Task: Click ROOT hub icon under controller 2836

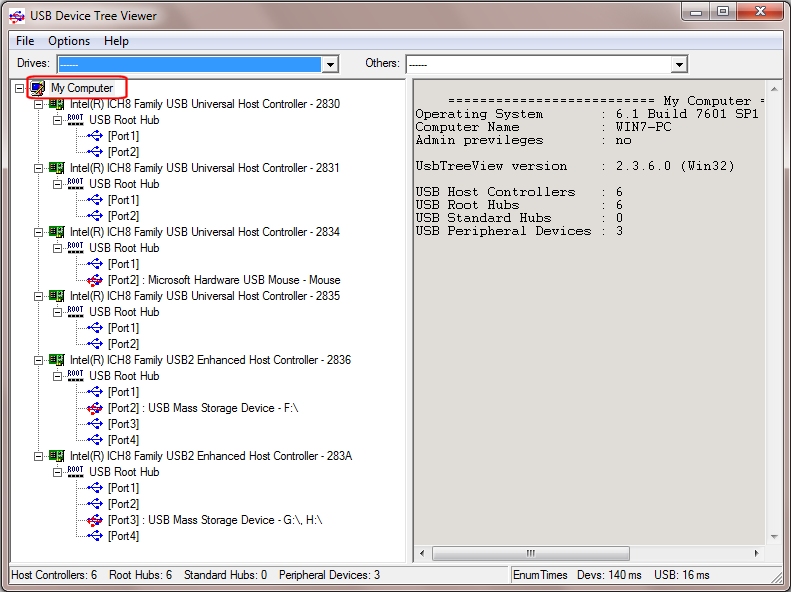Action: point(75,376)
